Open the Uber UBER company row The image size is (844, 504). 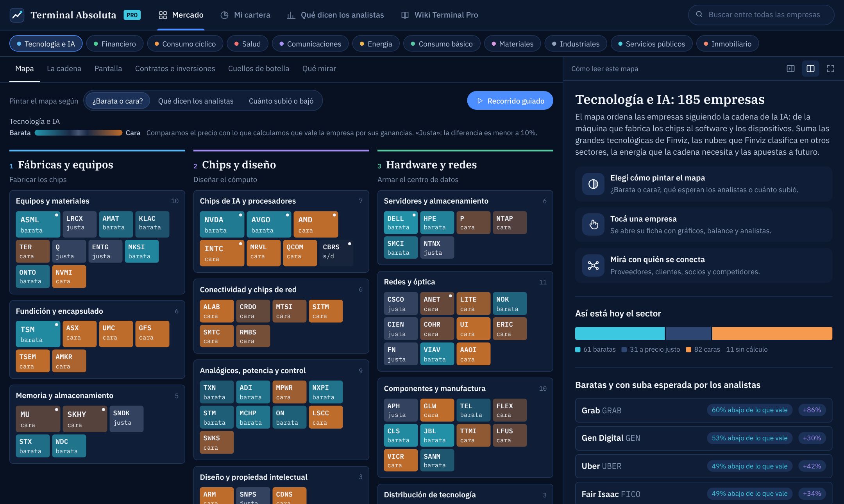703,466
